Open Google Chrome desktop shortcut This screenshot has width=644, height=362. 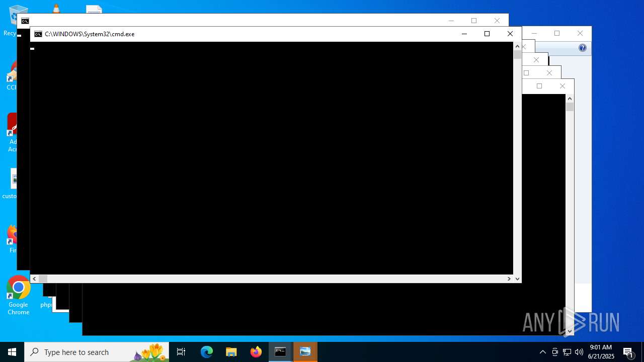point(18,296)
